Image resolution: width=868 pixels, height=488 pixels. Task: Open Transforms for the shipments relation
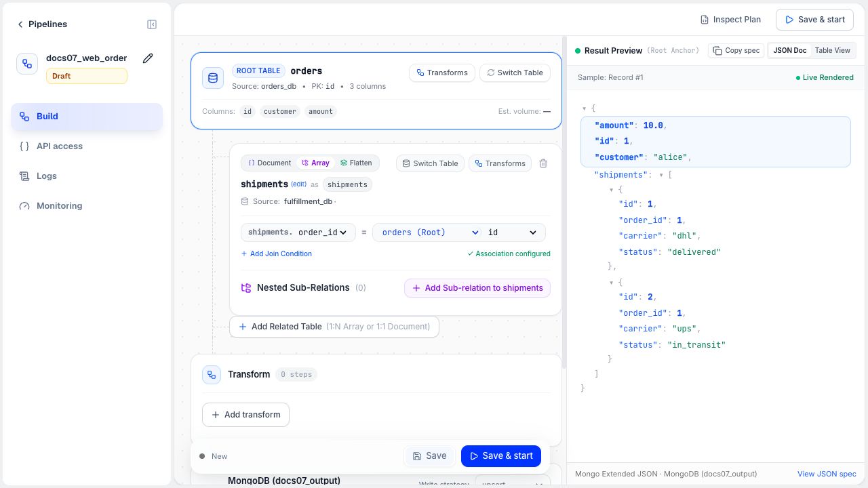500,163
